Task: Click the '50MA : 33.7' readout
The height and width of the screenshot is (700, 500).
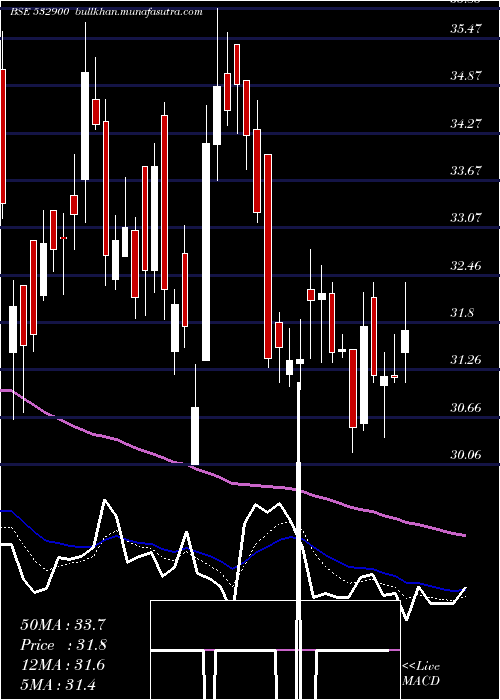Action: click(x=63, y=625)
